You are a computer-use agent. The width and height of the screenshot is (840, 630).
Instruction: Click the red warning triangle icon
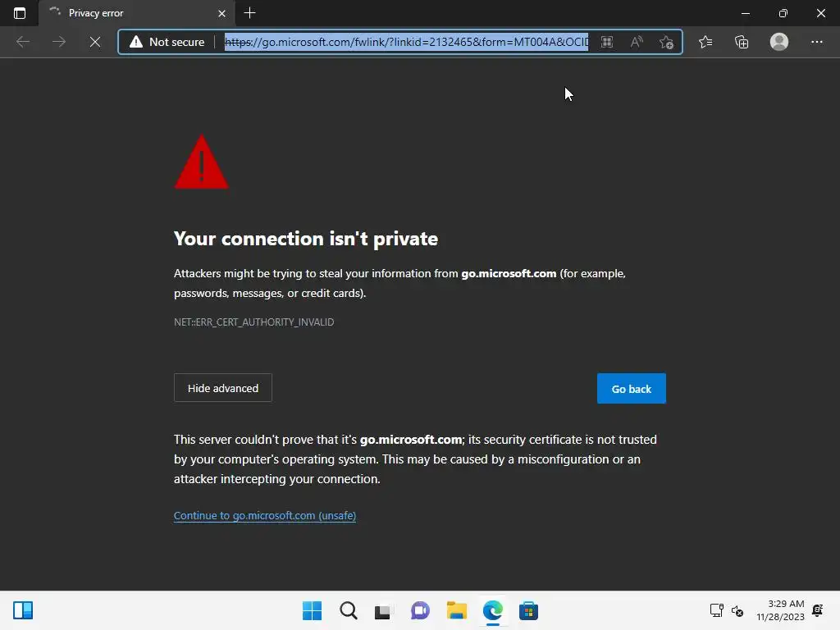click(x=202, y=162)
